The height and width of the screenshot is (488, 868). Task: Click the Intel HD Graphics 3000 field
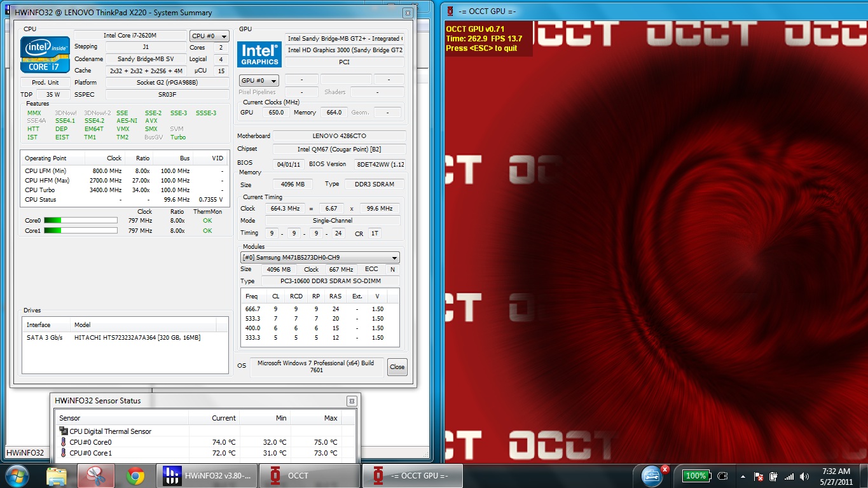point(344,50)
